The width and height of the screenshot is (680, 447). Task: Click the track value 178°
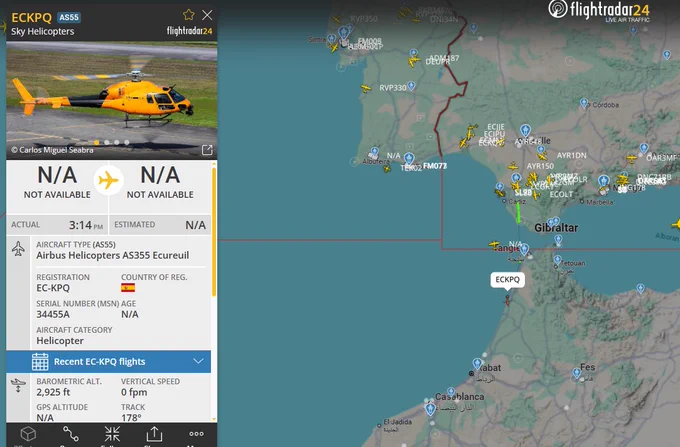(131, 418)
